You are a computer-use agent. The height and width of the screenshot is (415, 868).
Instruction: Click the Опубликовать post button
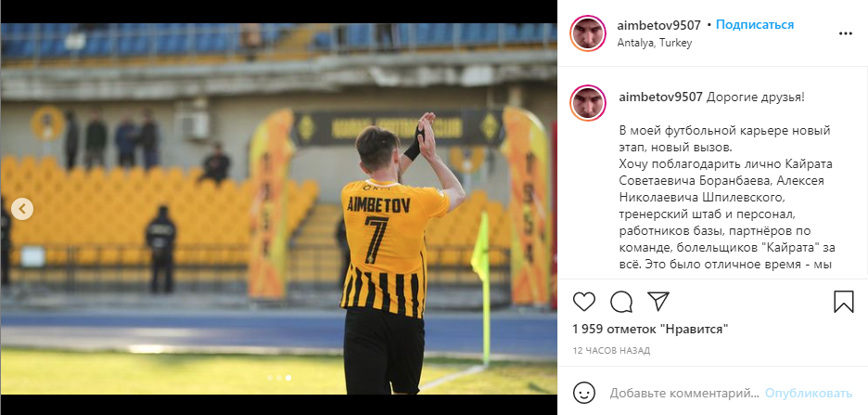tap(809, 394)
